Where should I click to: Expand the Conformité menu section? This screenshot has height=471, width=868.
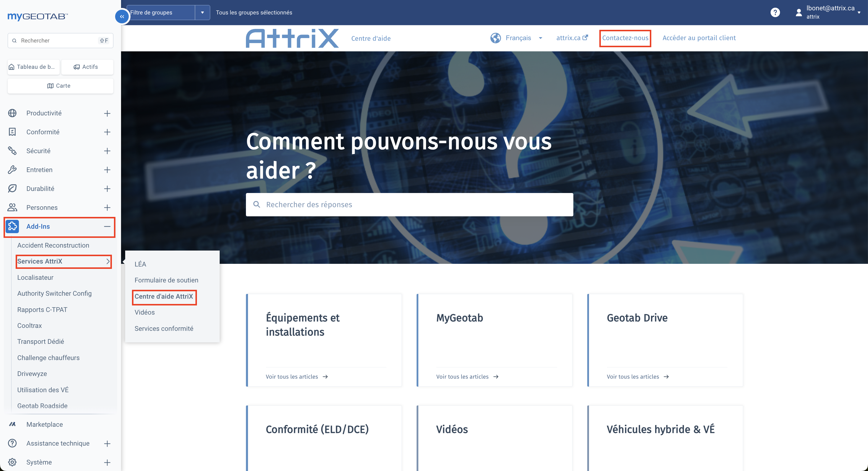pos(107,132)
